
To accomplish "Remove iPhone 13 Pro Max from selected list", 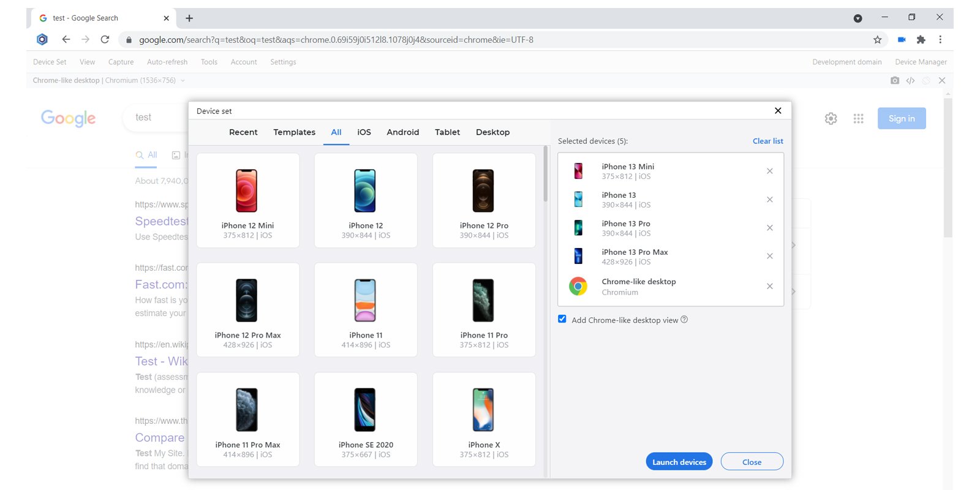I will pos(770,256).
